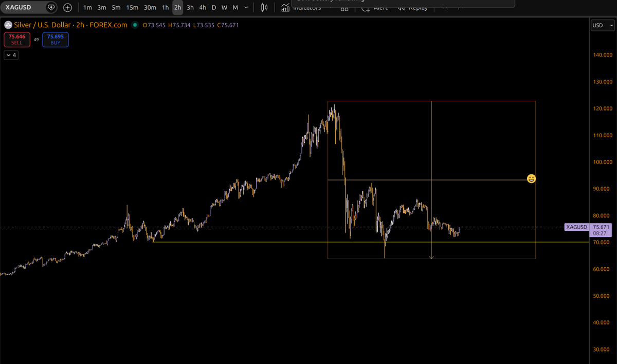Choose the 30m interval
617x364 pixels.
(150, 8)
